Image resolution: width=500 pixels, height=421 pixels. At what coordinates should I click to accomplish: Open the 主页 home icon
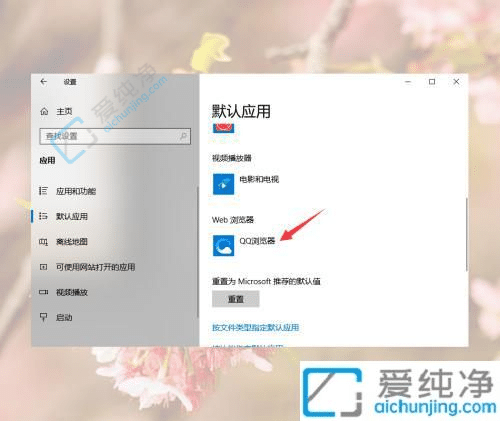44,111
